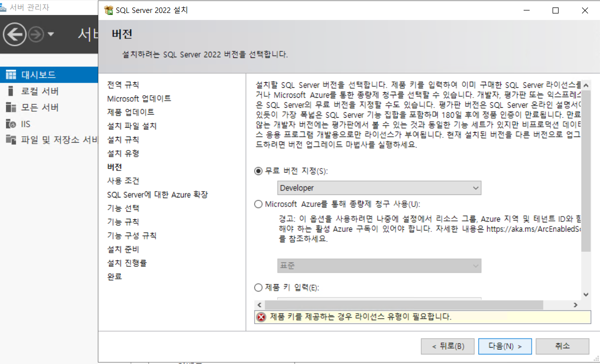Image resolution: width=600 pixels, height=364 pixels.
Task: Click the vertical scrollbar thumb
Action: click(x=586, y=171)
